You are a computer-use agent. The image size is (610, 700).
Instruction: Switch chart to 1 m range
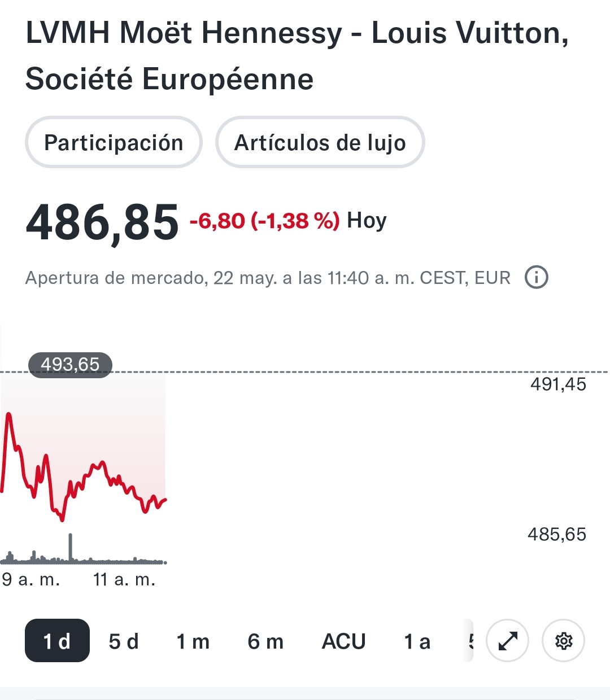tap(193, 641)
